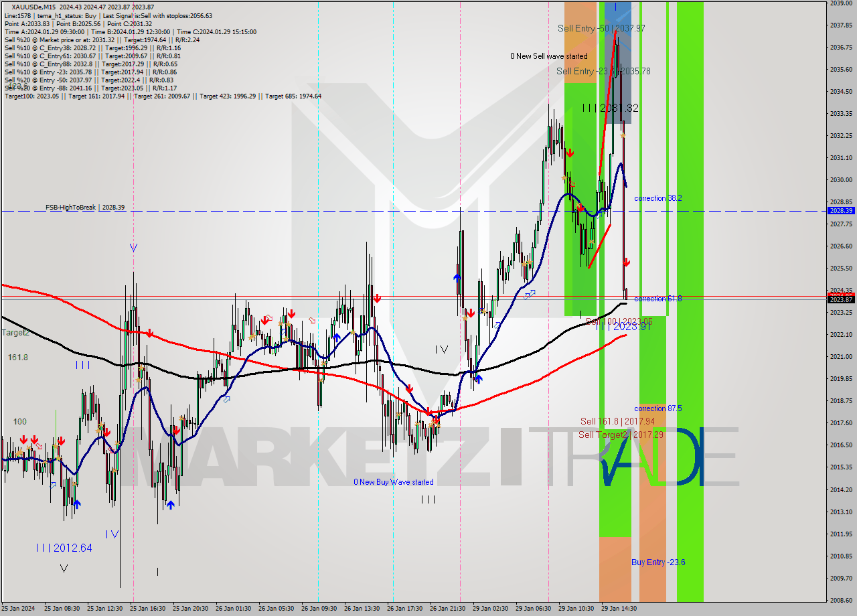
Task: Click the 'correction 61.8' label
Action: 658,299
